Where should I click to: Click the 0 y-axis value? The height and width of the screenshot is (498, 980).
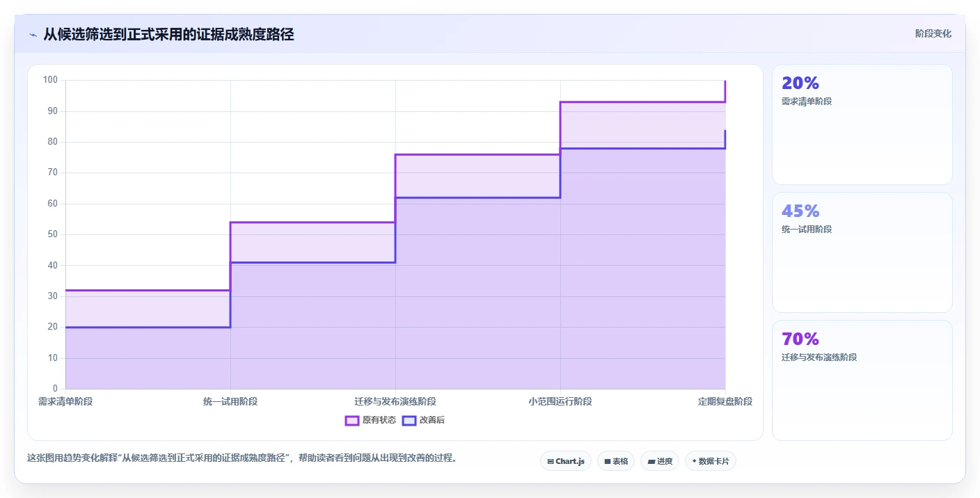click(55, 389)
